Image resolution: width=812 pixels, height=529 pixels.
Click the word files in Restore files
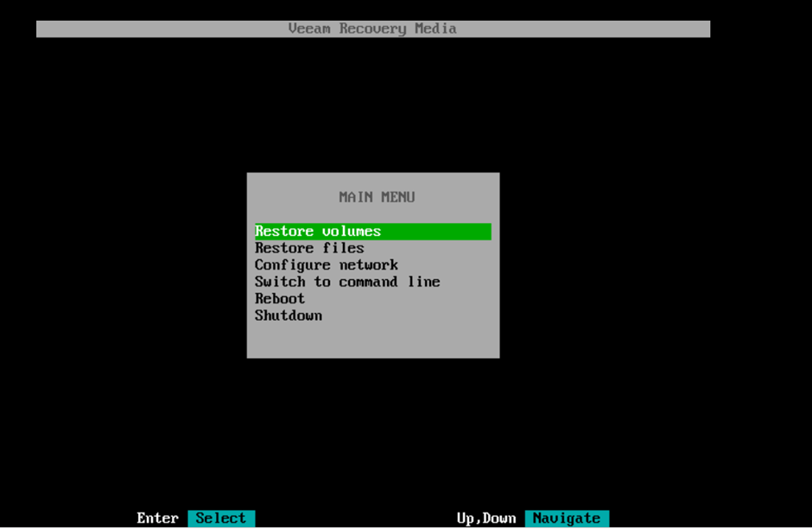343,248
